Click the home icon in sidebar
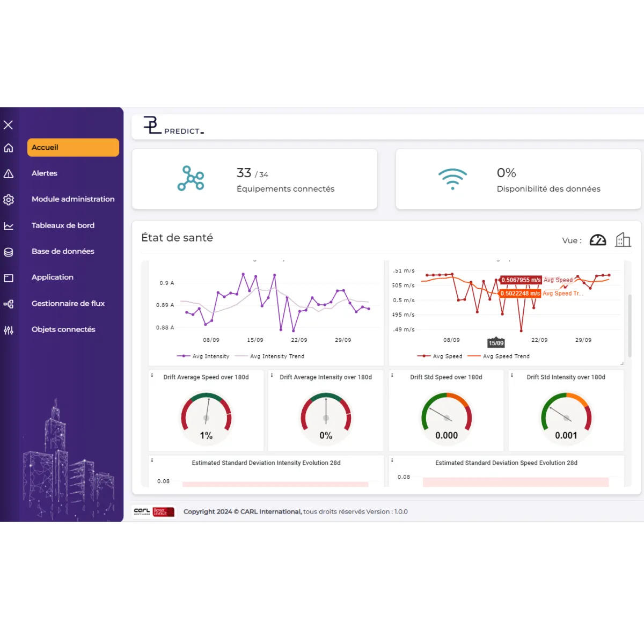644x644 pixels. (x=9, y=148)
